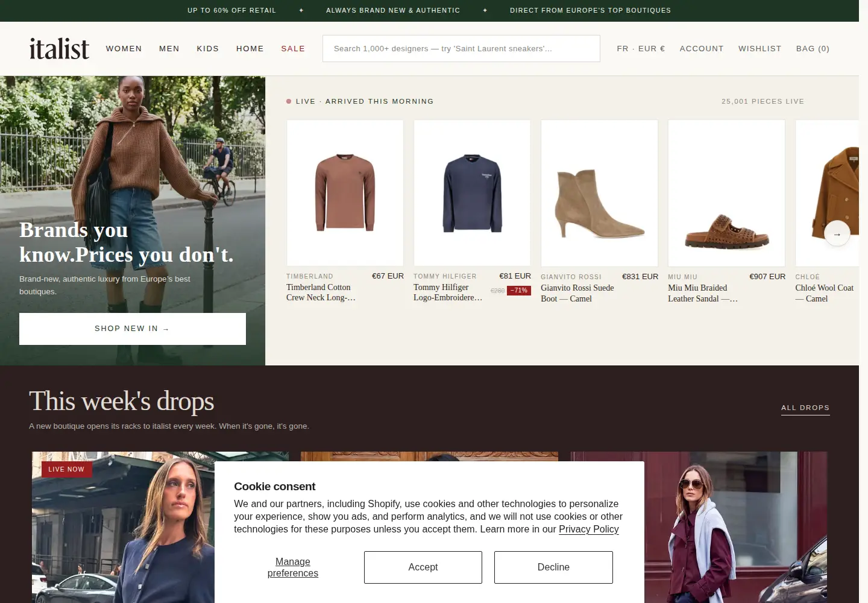The width and height of the screenshot is (868, 603).
Task: View the Wishlist
Action: pyautogui.click(x=759, y=48)
